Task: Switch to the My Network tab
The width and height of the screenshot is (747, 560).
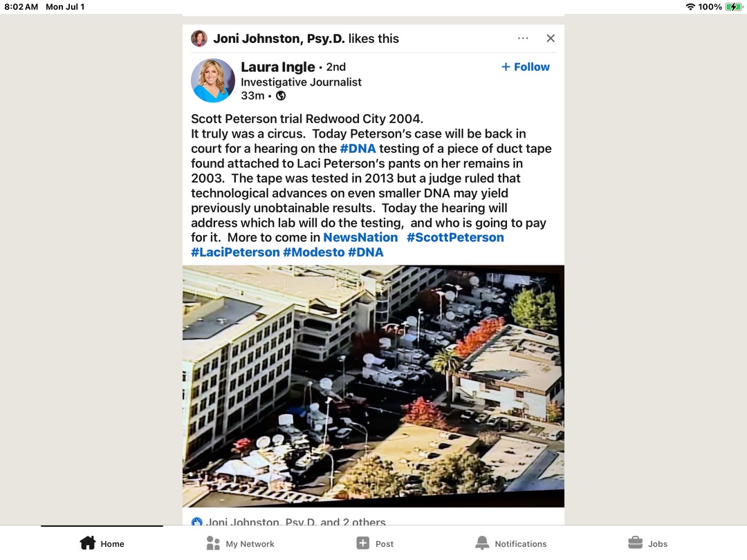Action: [x=241, y=543]
